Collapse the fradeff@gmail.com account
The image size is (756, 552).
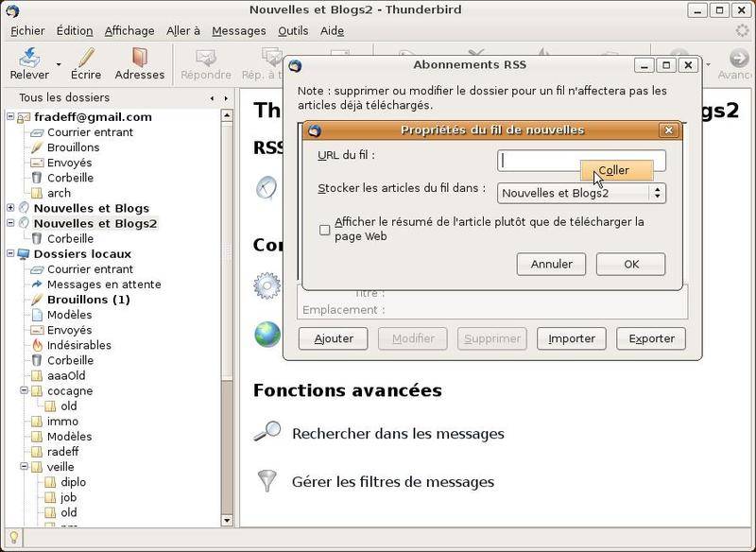point(10,116)
